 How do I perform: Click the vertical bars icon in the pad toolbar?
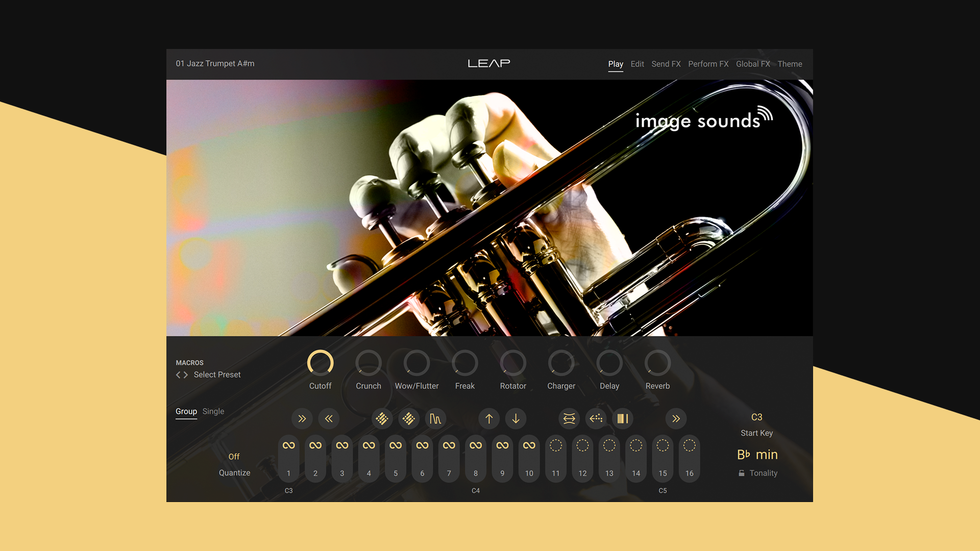point(622,418)
